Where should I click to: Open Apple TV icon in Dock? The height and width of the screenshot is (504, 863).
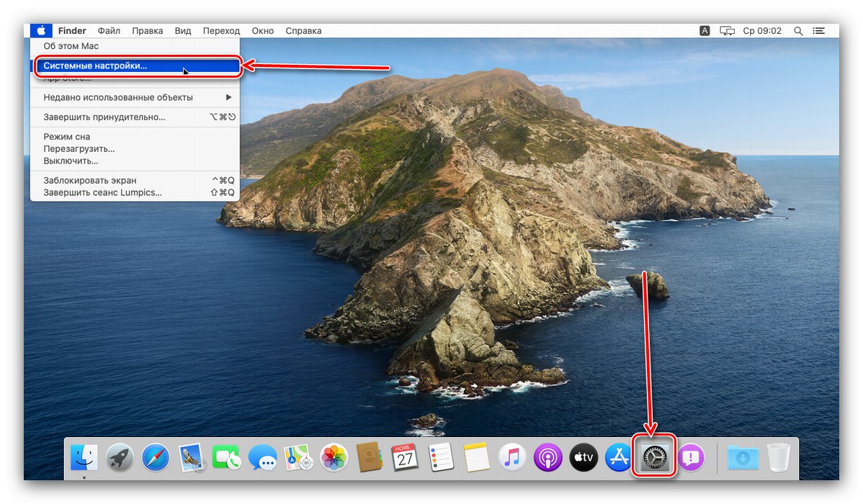point(583,457)
